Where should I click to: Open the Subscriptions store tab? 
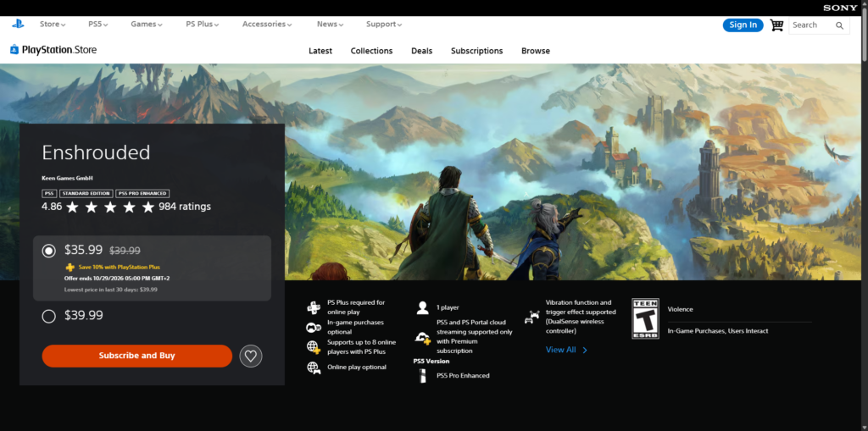(476, 51)
